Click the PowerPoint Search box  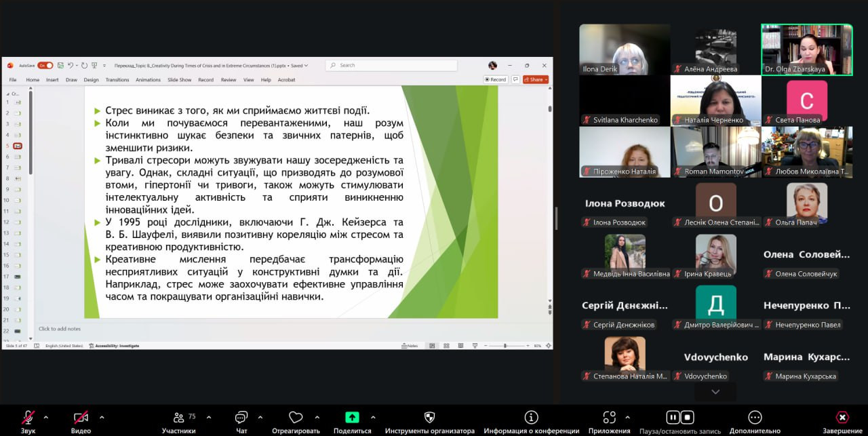[391, 66]
